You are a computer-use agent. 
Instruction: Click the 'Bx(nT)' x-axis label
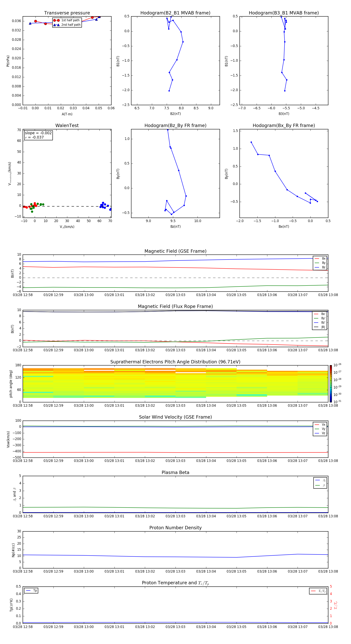pyautogui.click(x=284, y=227)
